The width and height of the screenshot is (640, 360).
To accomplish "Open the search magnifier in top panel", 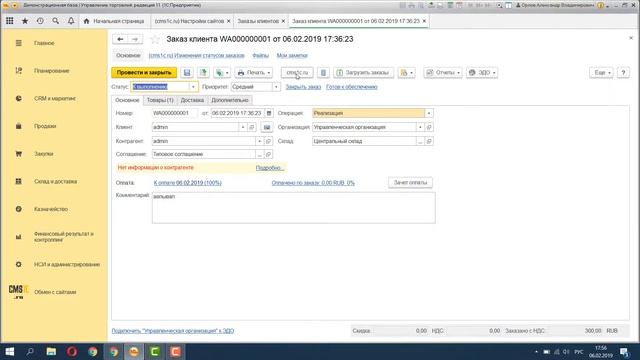I will [56, 21].
